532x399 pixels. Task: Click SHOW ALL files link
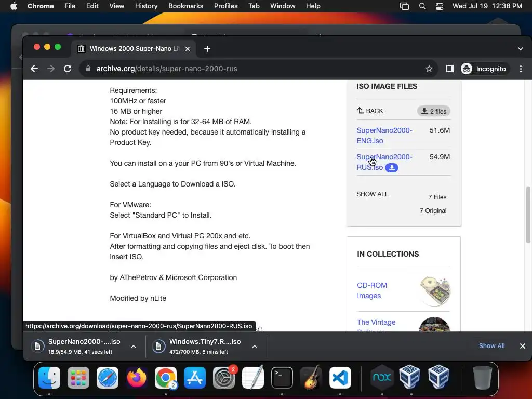coord(372,194)
